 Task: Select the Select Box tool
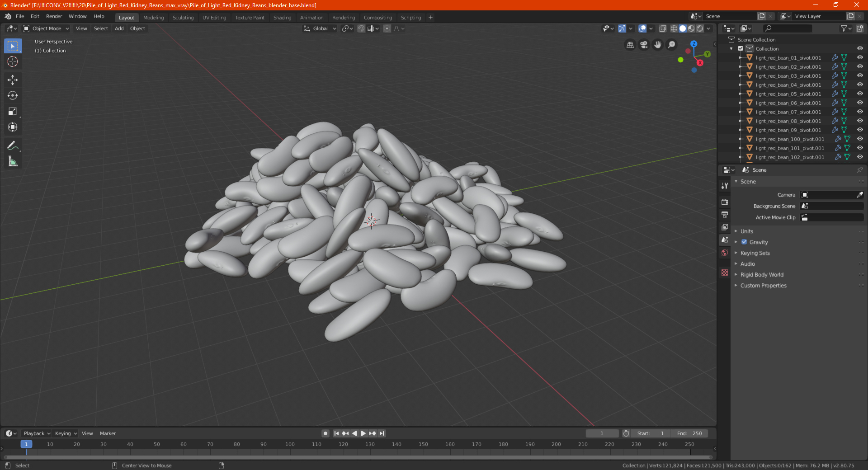(13, 46)
